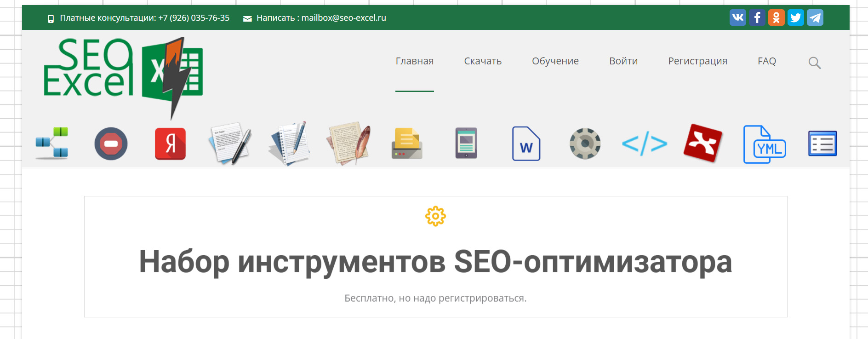Open the notebook with blue pencil icon

(x=289, y=144)
